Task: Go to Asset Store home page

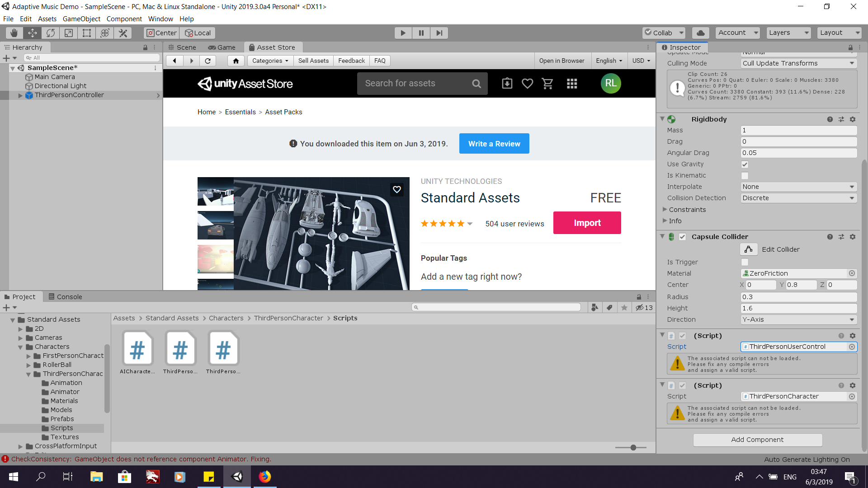Action: (236, 61)
